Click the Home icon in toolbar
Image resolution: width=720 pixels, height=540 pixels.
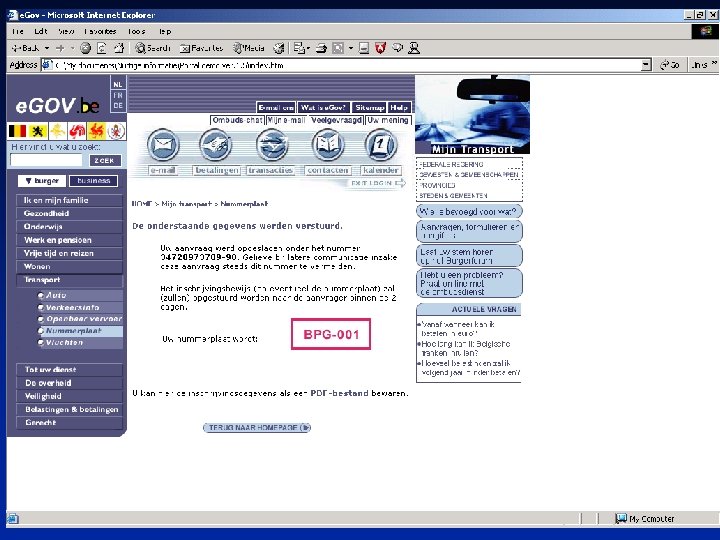tap(119, 48)
